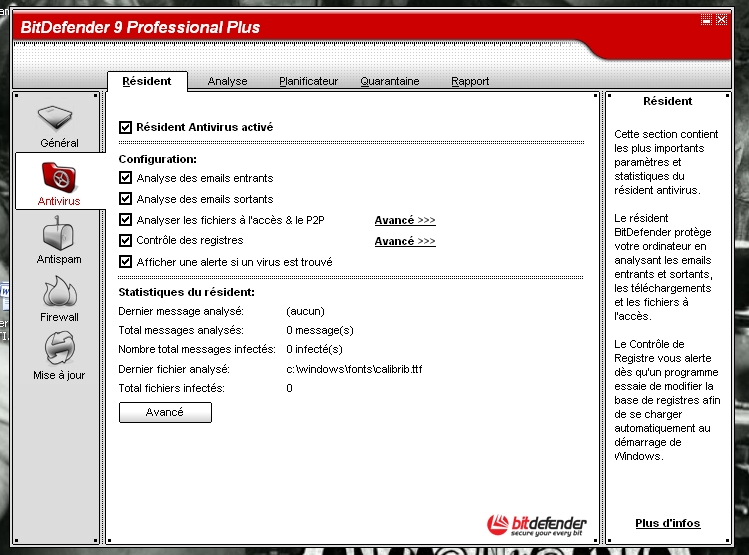Click the (aucun) last message value
Viewport: 749px width, 555px height.
tap(305, 311)
